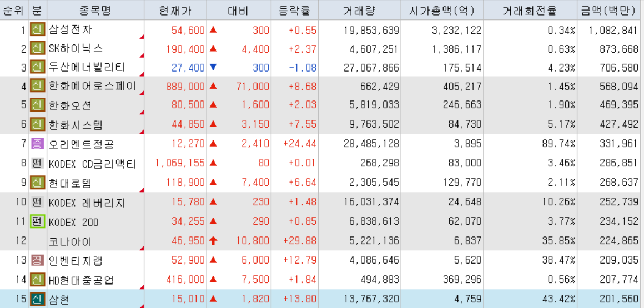Select the KODEX CD금리액티 row name
Screen dimensions: 644x308
click(x=92, y=163)
